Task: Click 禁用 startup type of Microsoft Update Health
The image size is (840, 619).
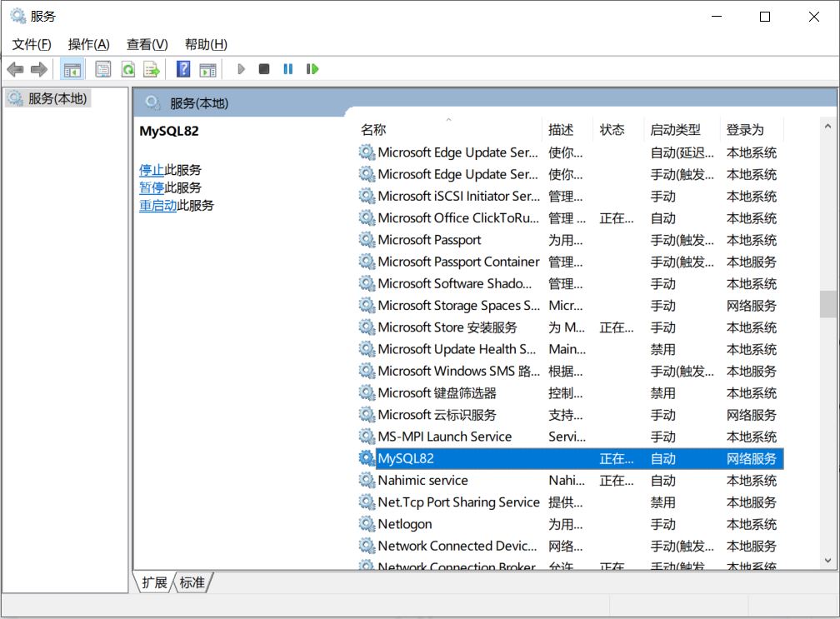Action: (x=662, y=349)
